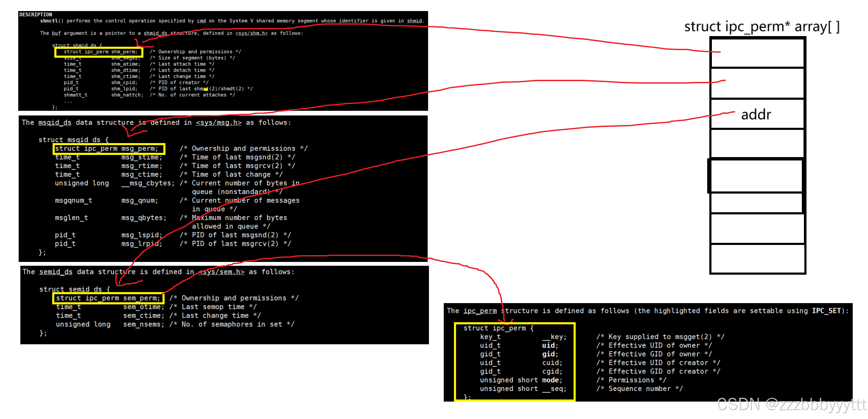Select '/* Size of segment (bytes) */' comment
The width and height of the screenshot is (868, 419).
[x=192, y=58]
